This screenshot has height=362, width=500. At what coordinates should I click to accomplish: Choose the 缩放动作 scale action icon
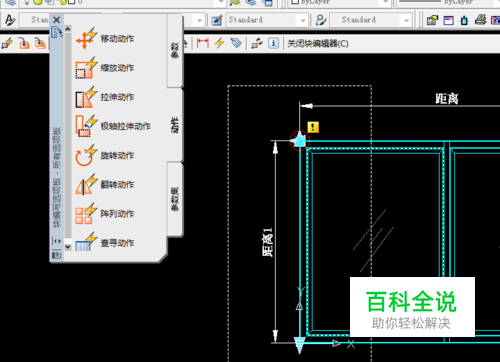(x=105, y=68)
